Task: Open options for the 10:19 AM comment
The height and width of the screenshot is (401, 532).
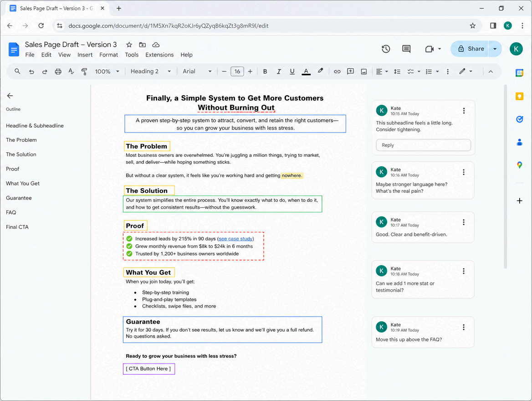Action: point(464,327)
